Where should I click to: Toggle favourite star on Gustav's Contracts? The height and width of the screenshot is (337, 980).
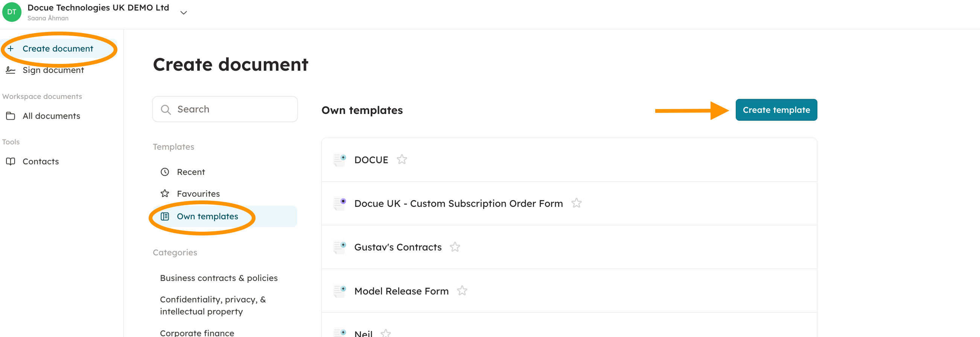tap(455, 247)
